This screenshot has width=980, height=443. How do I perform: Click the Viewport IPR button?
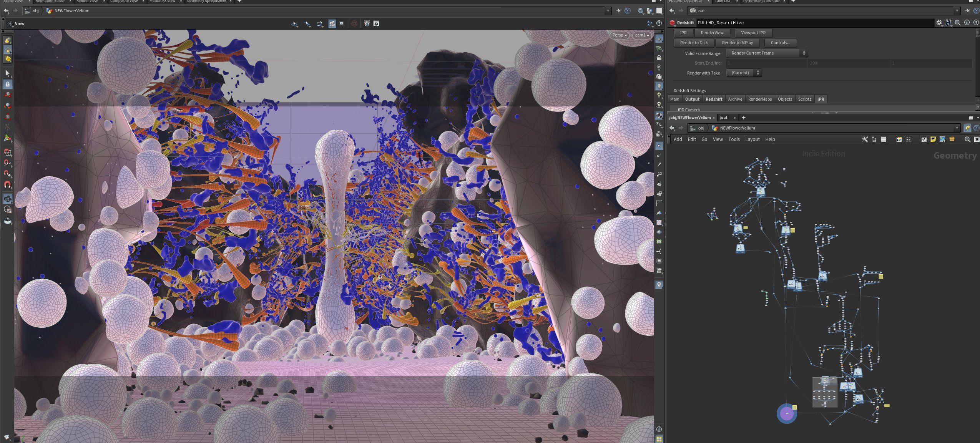tap(753, 33)
